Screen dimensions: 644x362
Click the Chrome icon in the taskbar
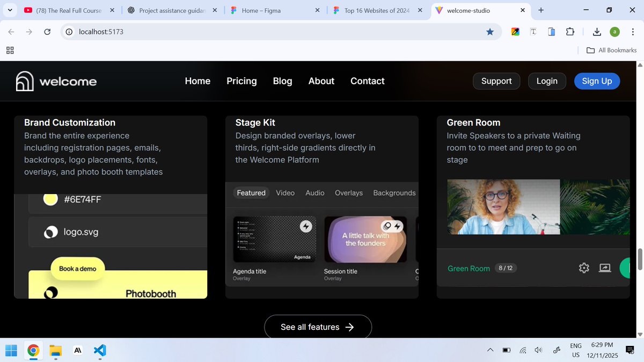coord(33,351)
